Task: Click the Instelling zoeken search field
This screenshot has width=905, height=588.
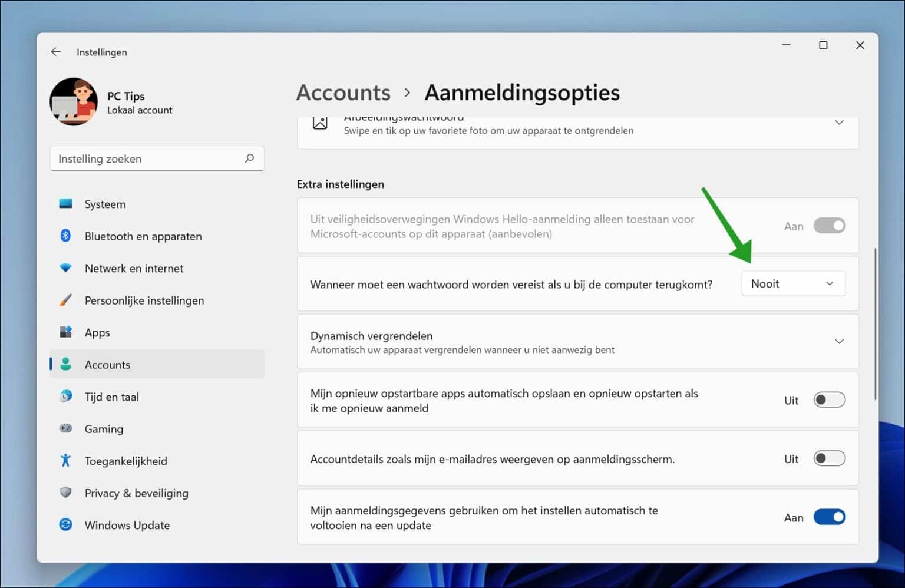Action: [x=157, y=158]
